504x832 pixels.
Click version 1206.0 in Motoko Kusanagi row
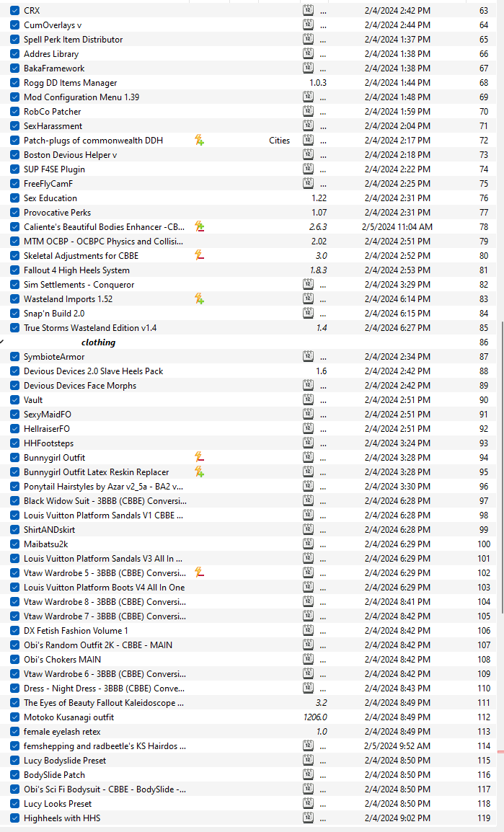coord(315,717)
